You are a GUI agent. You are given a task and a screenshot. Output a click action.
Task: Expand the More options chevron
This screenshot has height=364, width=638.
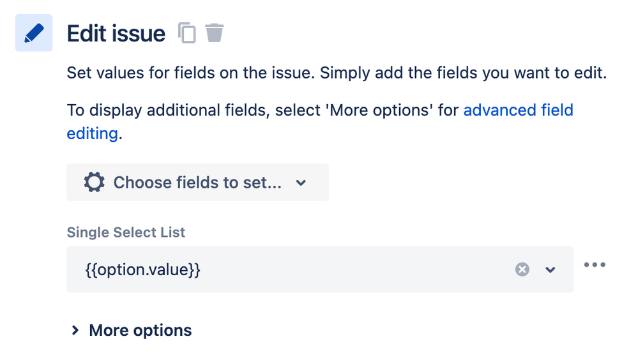coord(75,330)
